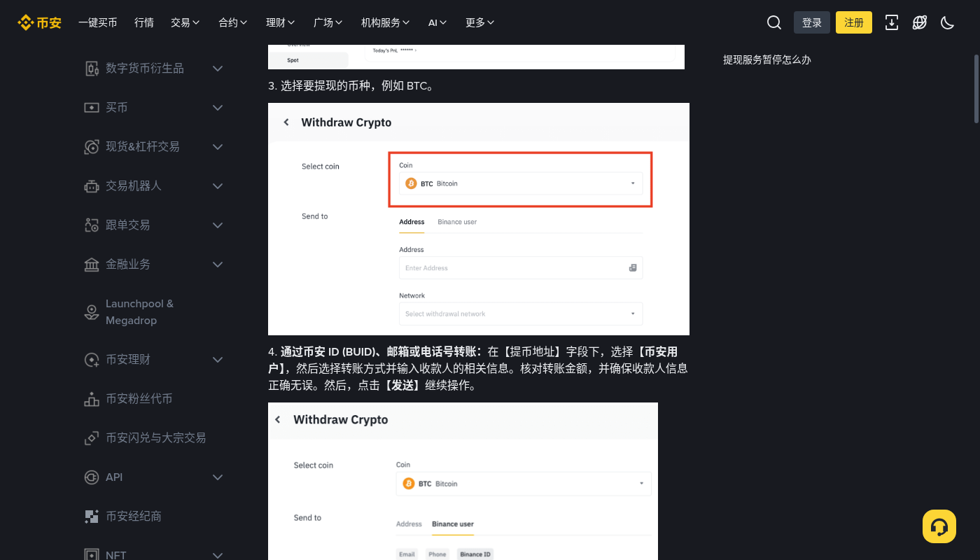This screenshot has height=560, width=980.
Task: Expand the 现货&杠杆交易 section chevron
Action: click(x=218, y=147)
